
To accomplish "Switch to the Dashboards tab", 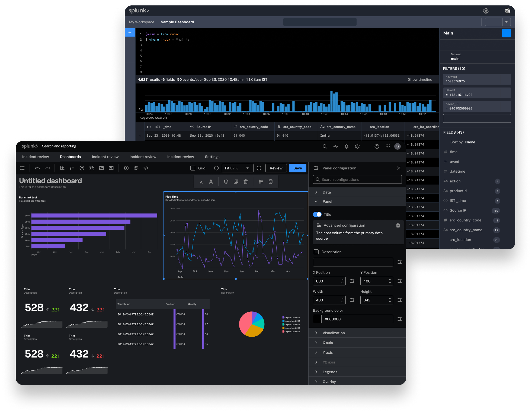I will 70,157.
